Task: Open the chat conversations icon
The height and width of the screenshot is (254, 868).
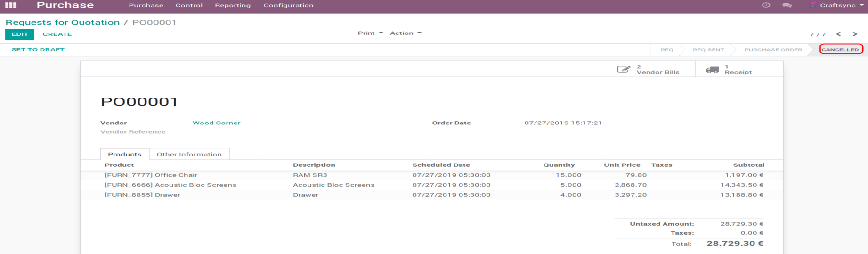Action: 787,5
